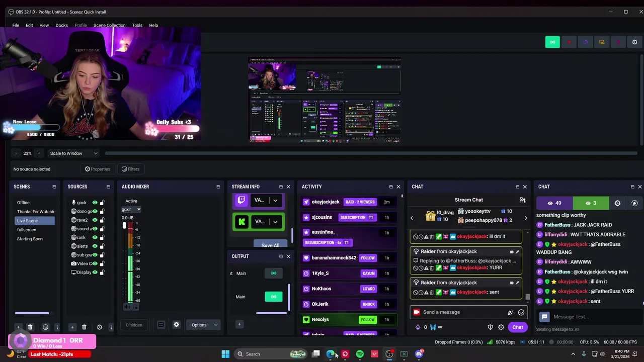
Task: Toggle visibility of rave2 source
Action: tap(95, 220)
